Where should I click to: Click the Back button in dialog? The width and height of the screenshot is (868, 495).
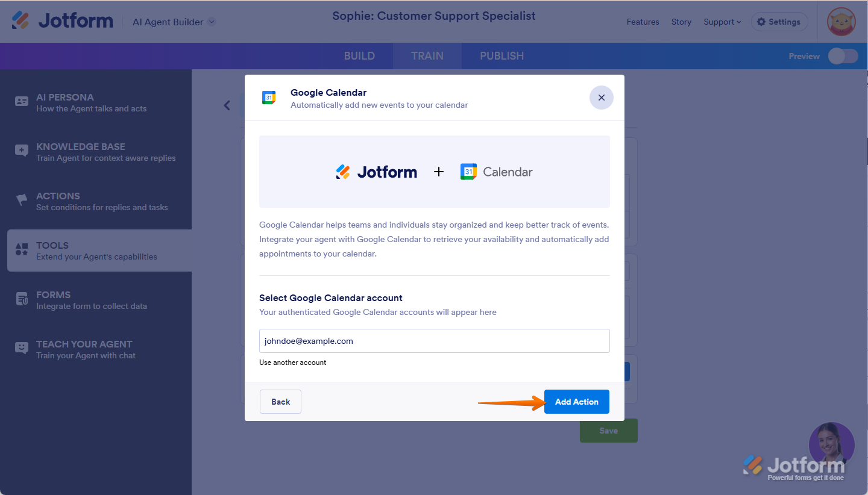(280, 402)
